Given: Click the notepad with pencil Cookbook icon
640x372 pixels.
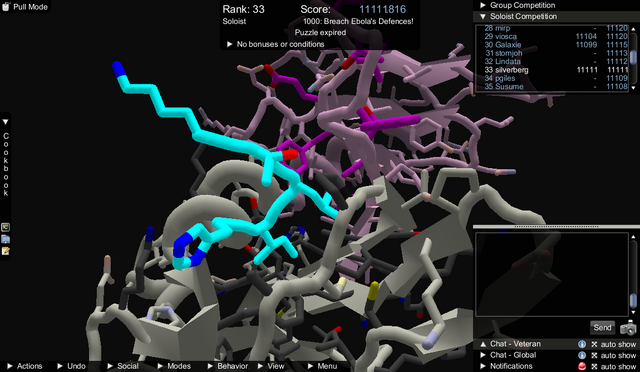Looking at the screenshot, I should (5, 251).
